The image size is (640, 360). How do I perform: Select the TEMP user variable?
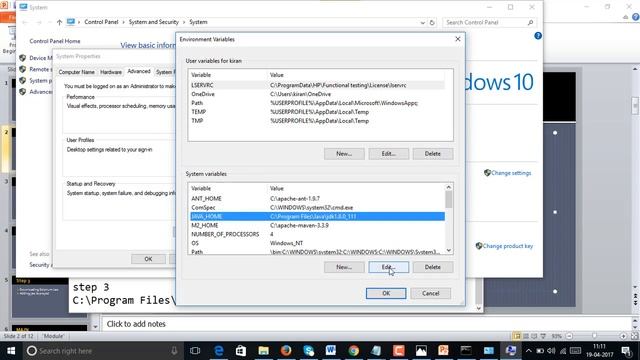click(x=318, y=112)
